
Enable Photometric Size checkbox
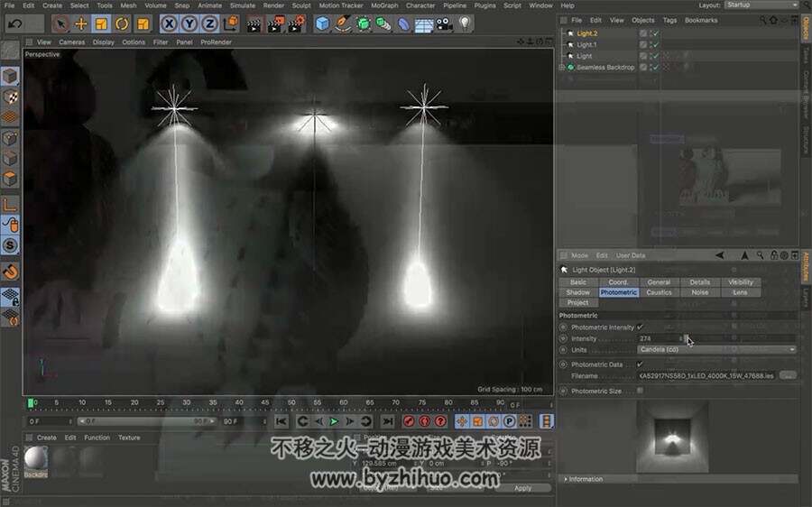640,391
